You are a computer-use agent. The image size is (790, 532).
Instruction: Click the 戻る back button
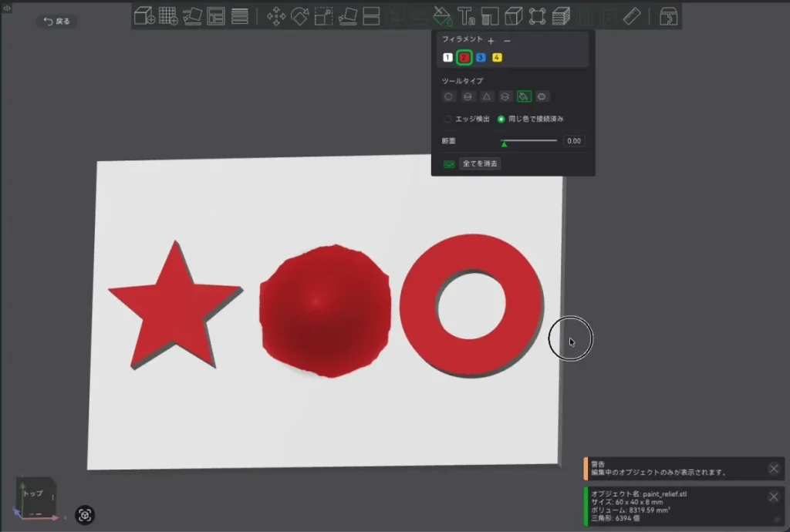(56, 21)
